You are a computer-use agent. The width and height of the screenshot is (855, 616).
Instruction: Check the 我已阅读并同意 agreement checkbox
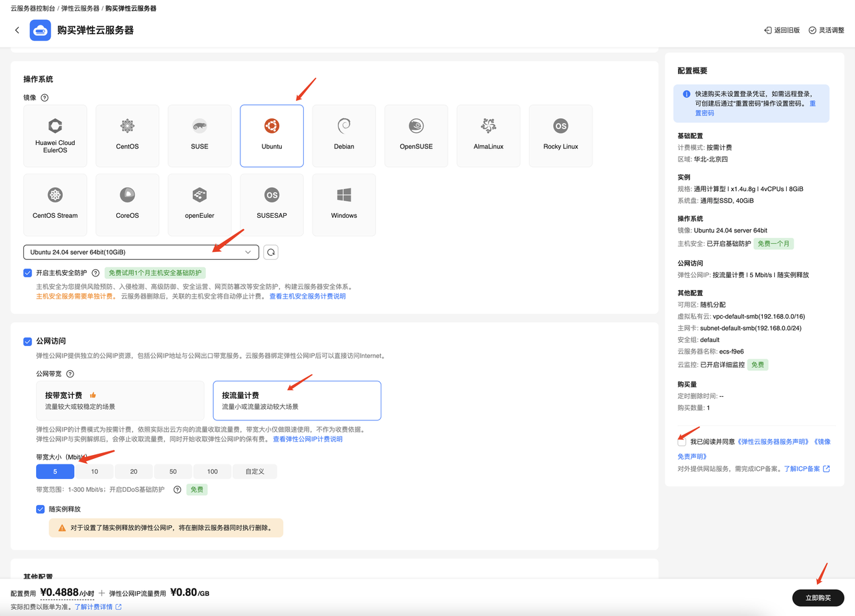tap(681, 442)
